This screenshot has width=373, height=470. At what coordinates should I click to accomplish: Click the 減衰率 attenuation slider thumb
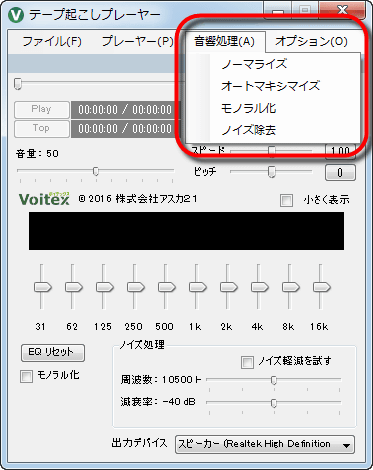[274, 403]
